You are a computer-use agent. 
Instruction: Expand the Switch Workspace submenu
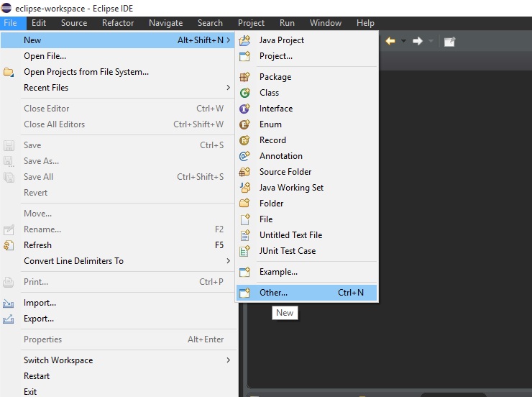pyautogui.click(x=229, y=360)
